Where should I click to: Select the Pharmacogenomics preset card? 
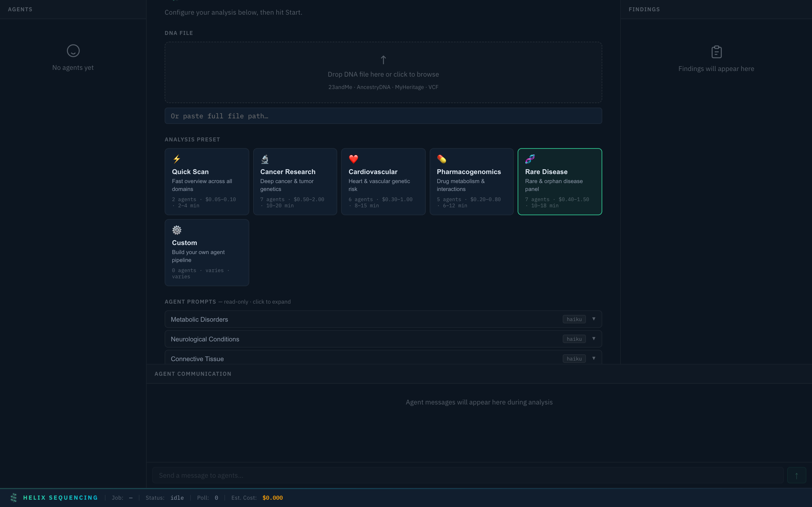click(471, 181)
